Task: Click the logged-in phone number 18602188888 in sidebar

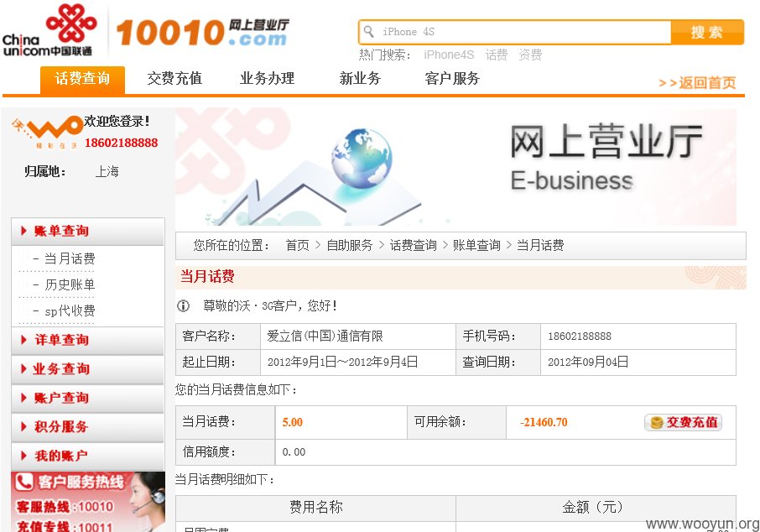Action: click(x=121, y=143)
